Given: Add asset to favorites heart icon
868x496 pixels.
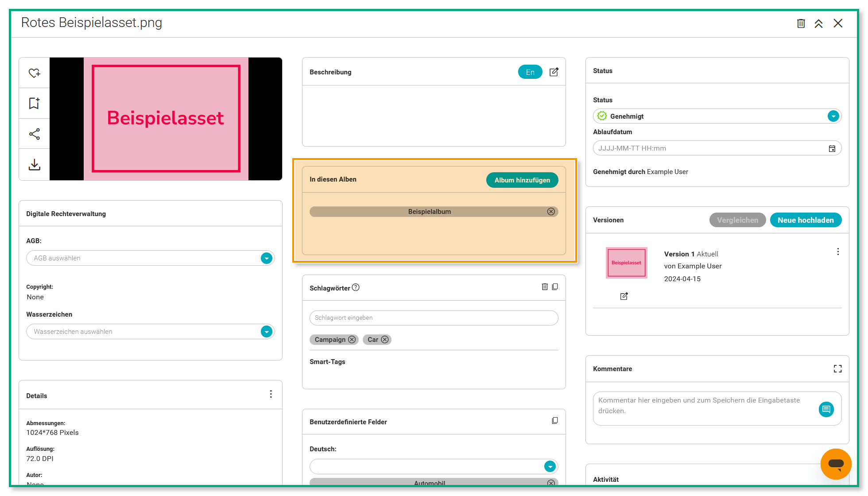Looking at the screenshot, I should [34, 73].
